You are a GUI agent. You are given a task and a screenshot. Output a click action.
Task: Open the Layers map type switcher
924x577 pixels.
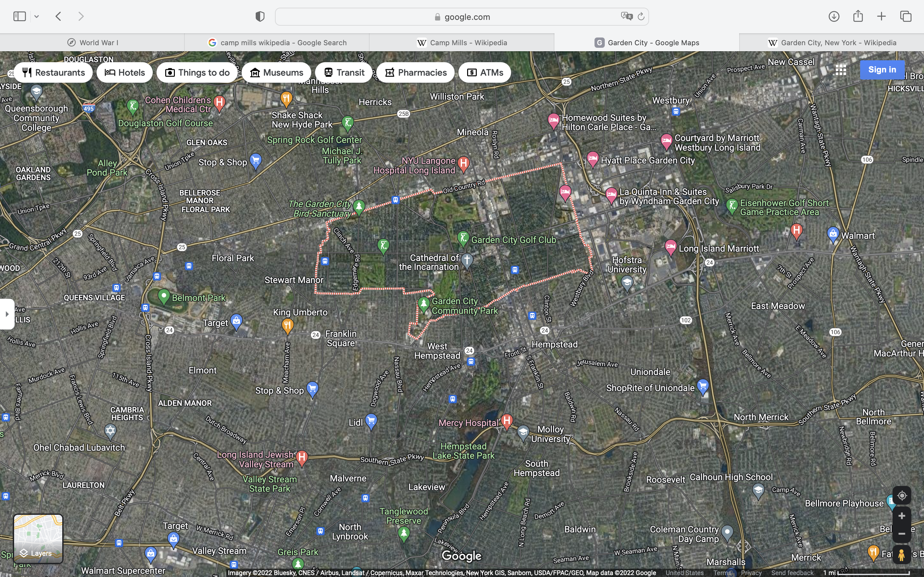38,539
